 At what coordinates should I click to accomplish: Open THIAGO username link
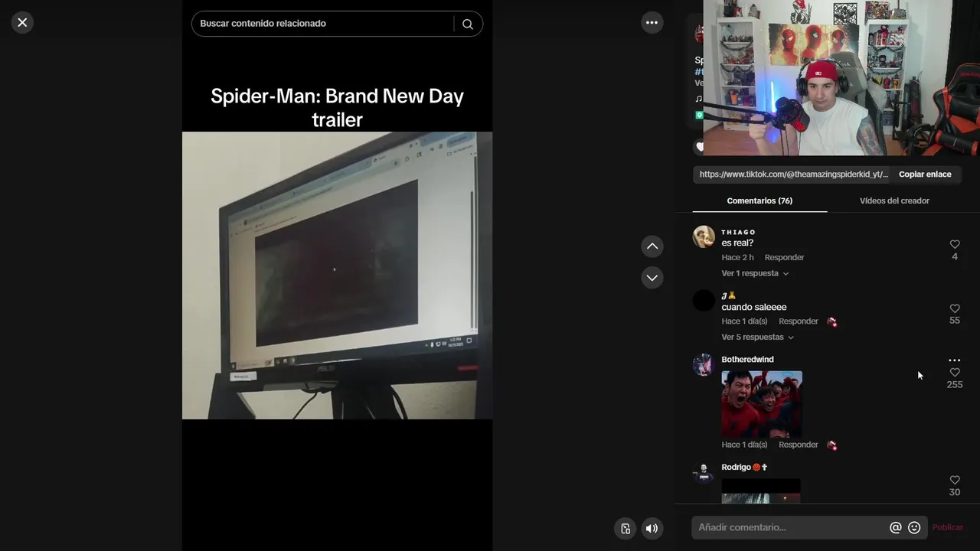pyautogui.click(x=738, y=232)
